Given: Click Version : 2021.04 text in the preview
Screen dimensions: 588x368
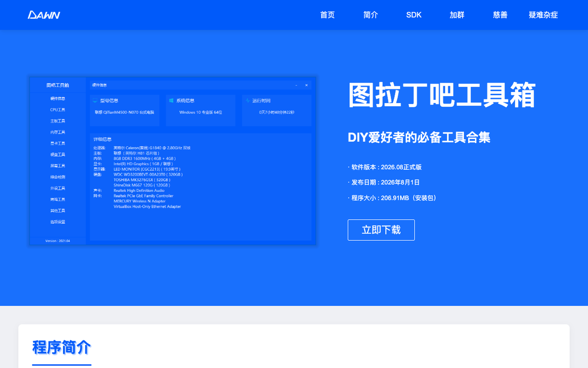Looking at the screenshot, I should pyautogui.click(x=57, y=241).
